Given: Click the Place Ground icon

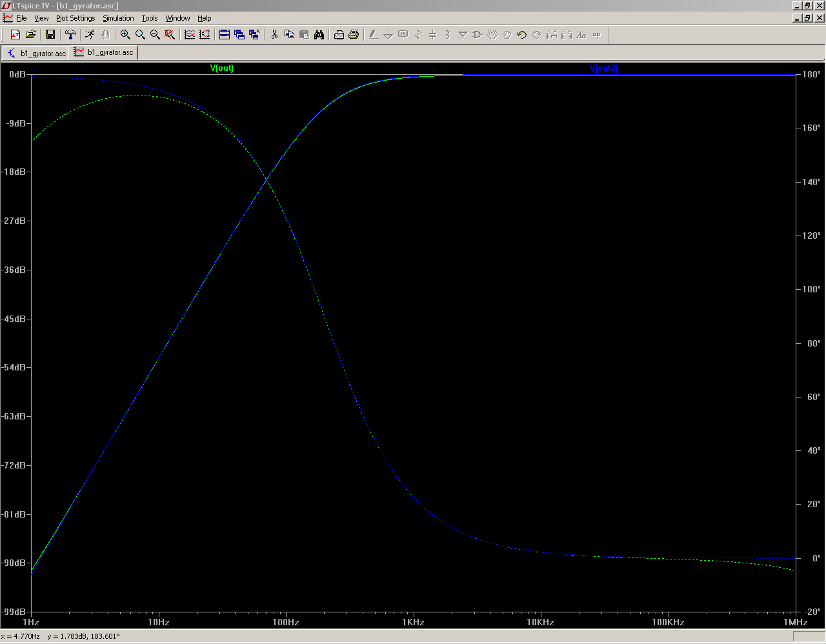Looking at the screenshot, I should click(x=388, y=35).
